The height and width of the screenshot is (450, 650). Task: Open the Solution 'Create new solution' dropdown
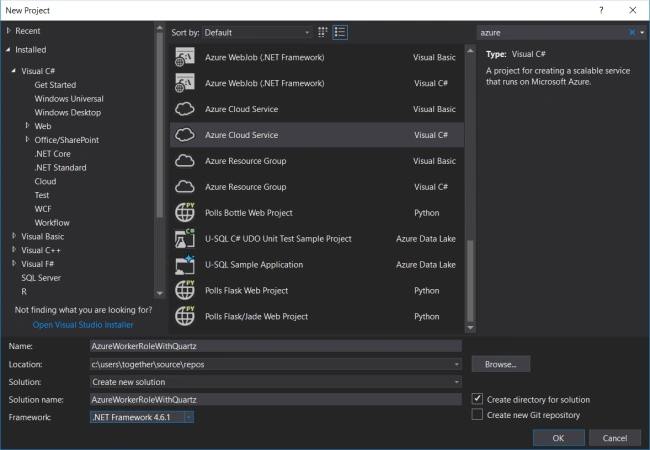coord(456,382)
